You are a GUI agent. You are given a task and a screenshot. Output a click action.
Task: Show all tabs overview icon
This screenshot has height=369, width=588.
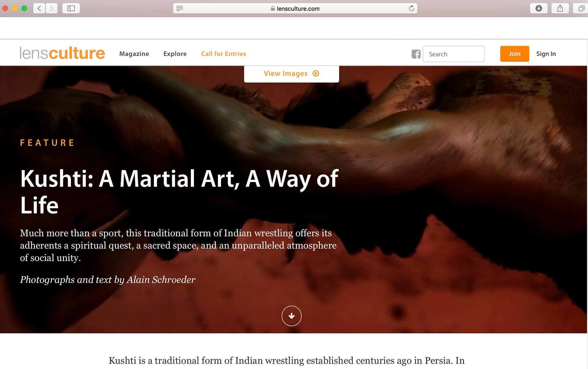point(581,8)
